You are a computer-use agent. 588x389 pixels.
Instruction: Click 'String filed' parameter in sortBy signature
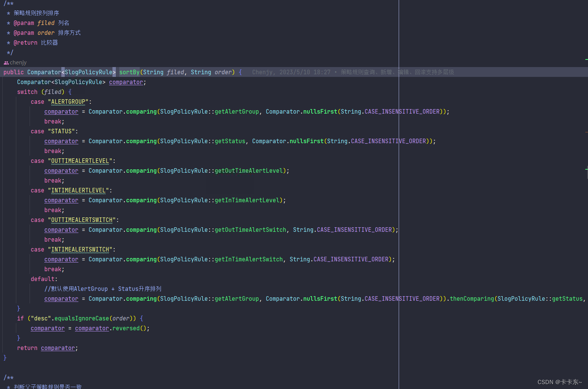click(164, 72)
